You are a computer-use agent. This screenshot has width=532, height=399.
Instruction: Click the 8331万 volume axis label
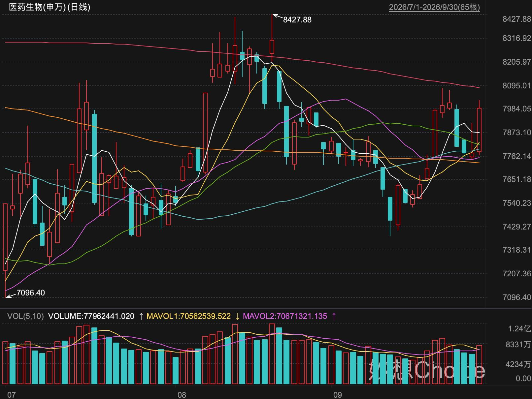(518, 345)
